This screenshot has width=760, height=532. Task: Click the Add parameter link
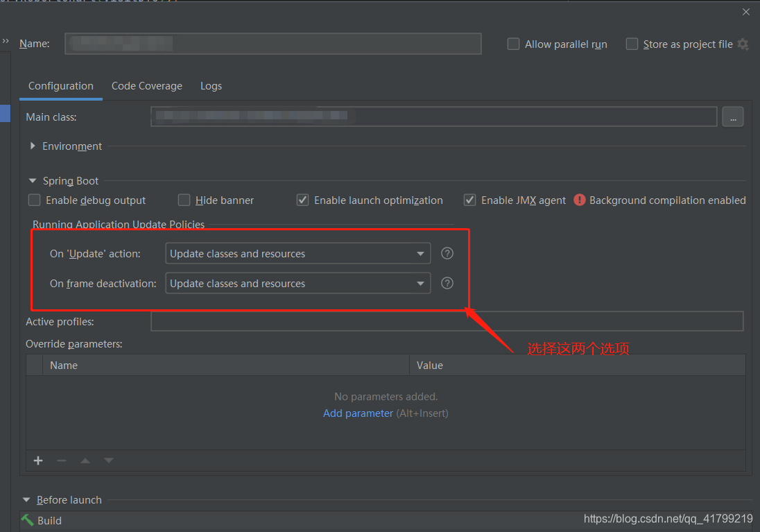click(358, 413)
